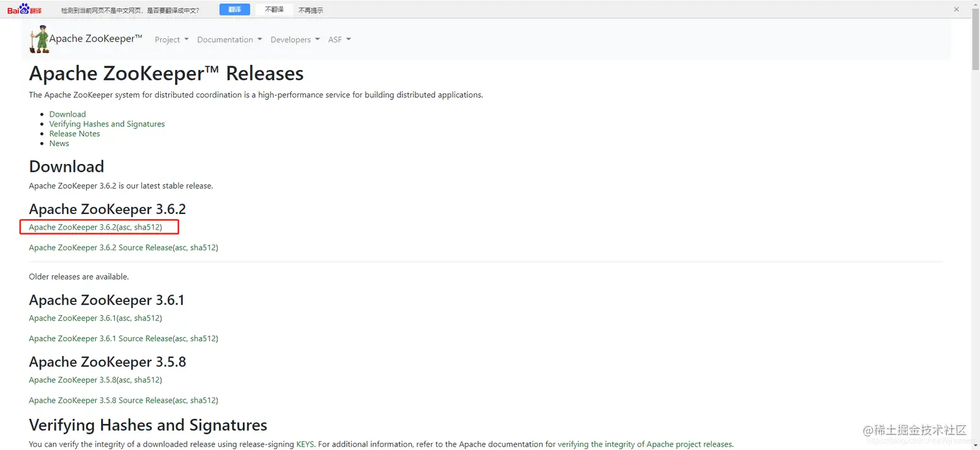
Task: Open sha512 link for 3.5.8 Source Release
Action: 203,400
